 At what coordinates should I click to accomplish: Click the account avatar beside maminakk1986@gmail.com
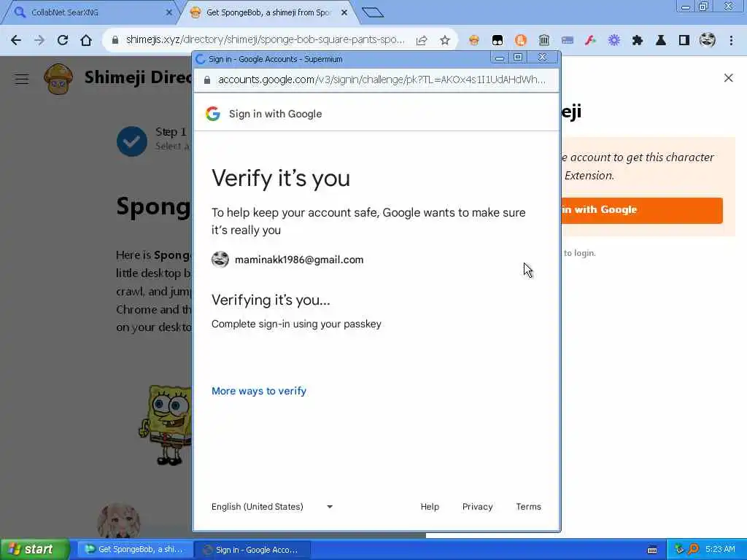[x=220, y=260]
